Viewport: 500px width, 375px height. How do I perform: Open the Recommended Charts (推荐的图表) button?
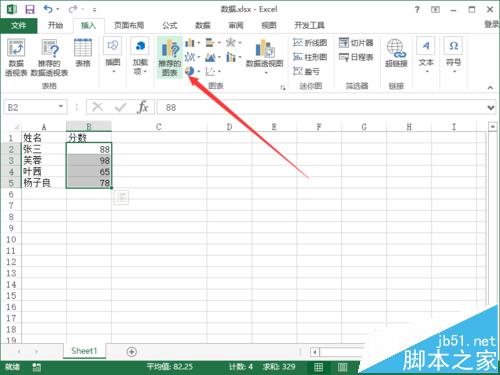170,57
